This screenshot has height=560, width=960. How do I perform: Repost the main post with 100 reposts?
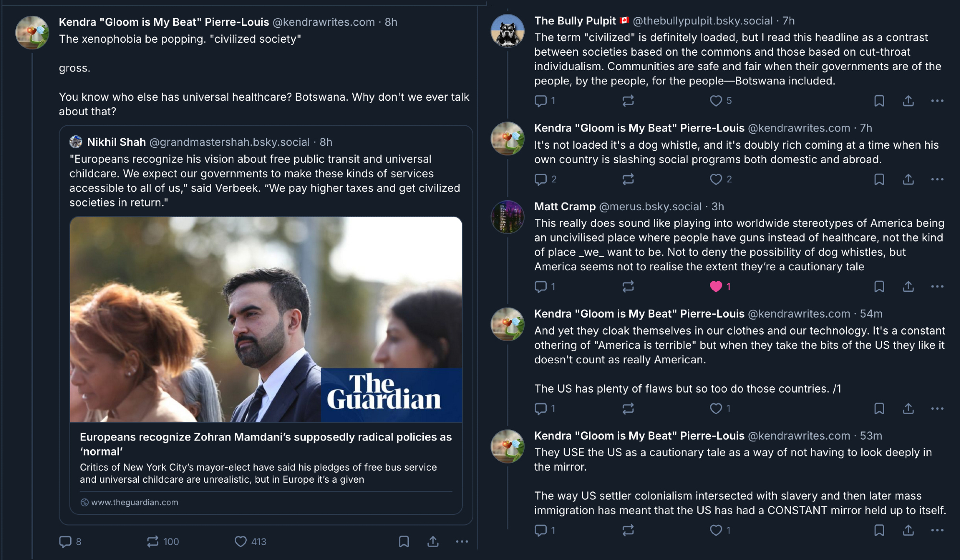coord(153,542)
